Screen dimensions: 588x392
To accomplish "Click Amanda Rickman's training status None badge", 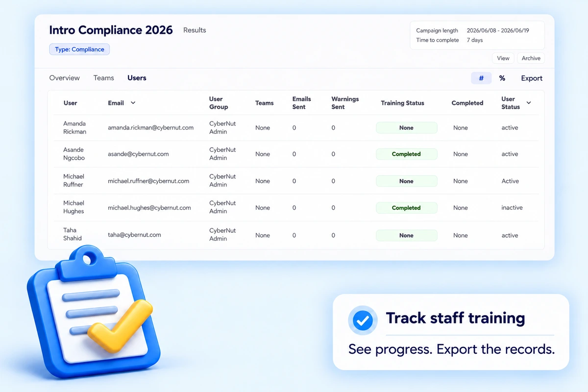I will click(x=406, y=128).
